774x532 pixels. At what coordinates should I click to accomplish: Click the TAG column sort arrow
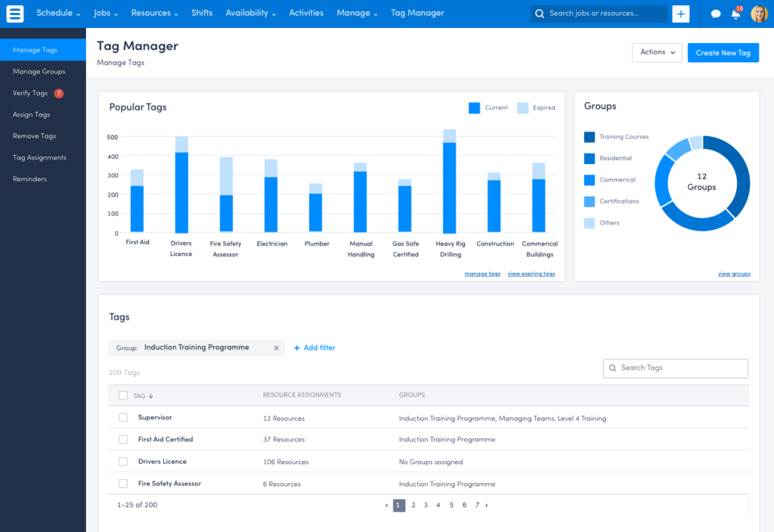(x=150, y=395)
